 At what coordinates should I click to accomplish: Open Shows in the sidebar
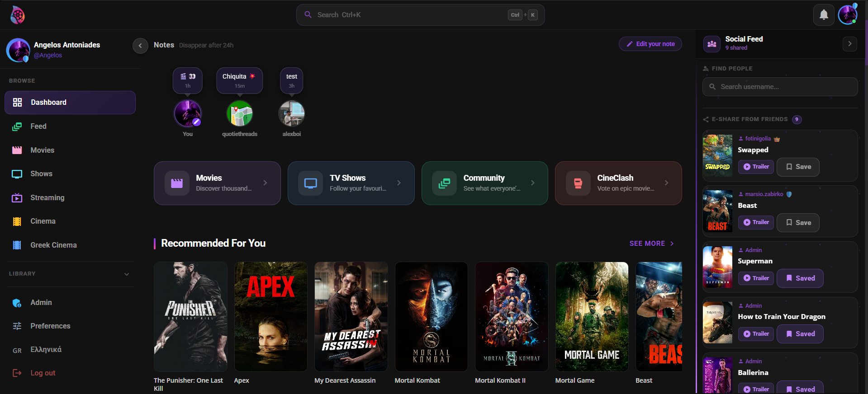70,174
